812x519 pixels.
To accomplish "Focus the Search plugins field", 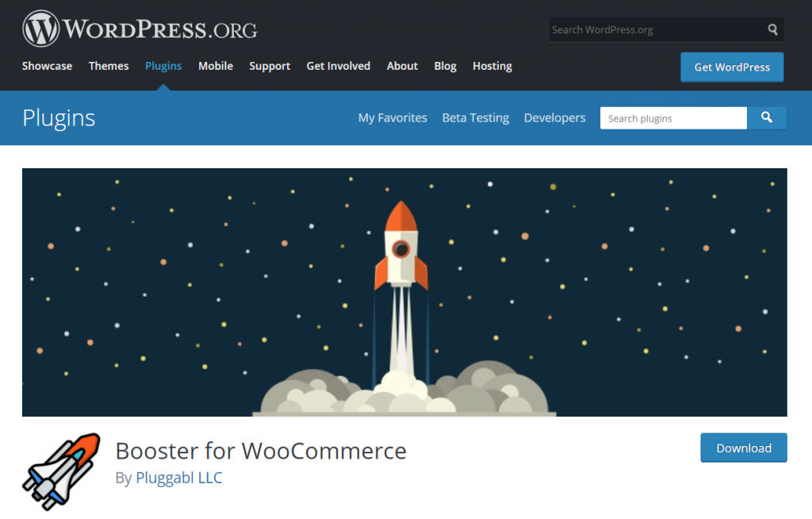I will [x=673, y=118].
